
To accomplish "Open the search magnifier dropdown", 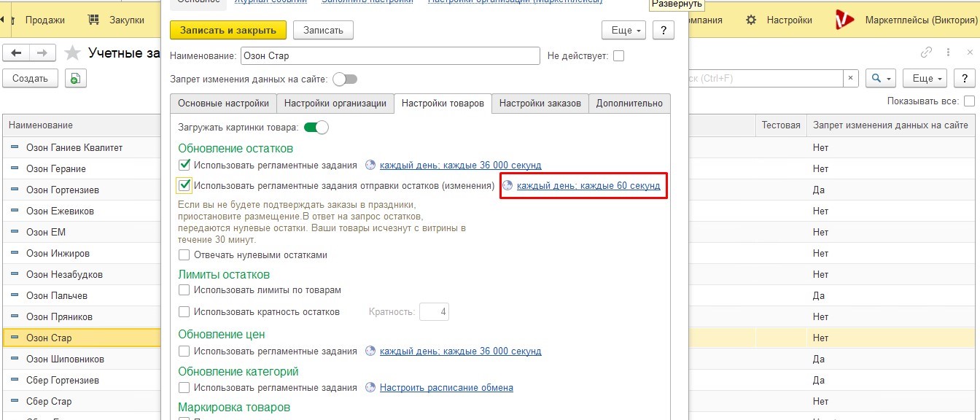I will pyautogui.click(x=881, y=78).
